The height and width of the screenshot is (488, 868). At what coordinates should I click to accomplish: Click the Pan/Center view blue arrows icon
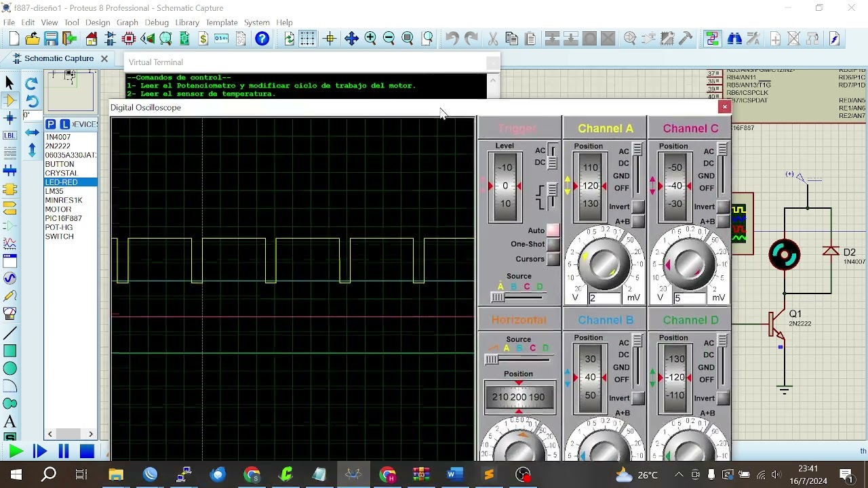pos(351,39)
